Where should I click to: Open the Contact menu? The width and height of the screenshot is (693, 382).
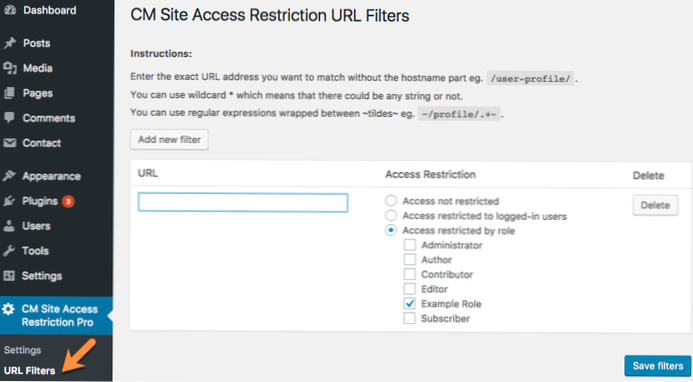pos(42,143)
